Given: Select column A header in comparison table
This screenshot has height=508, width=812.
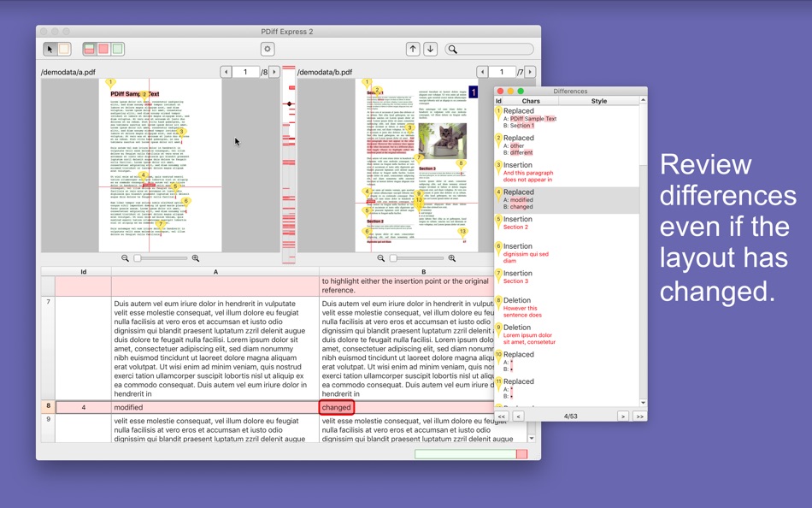Looking at the screenshot, I should [x=215, y=272].
